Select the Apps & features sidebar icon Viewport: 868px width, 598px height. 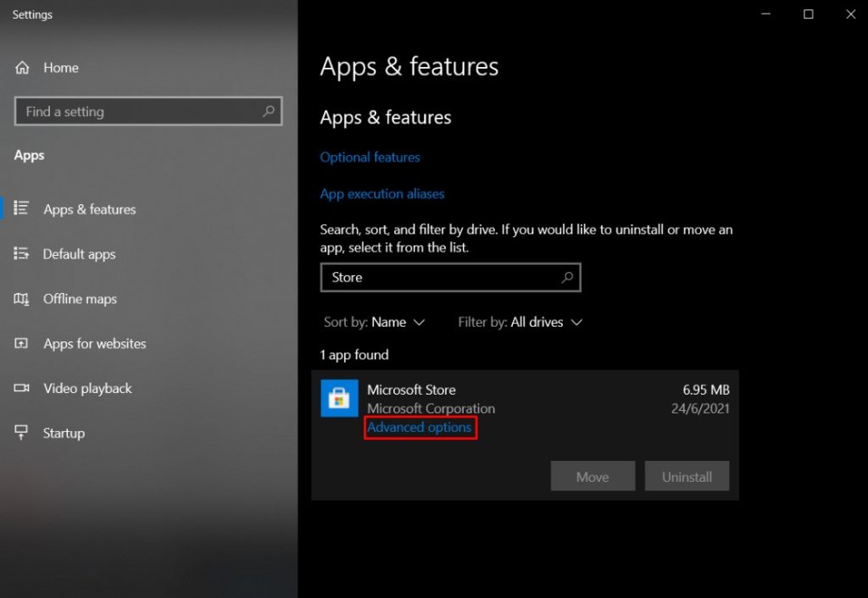[x=23, y=209]
